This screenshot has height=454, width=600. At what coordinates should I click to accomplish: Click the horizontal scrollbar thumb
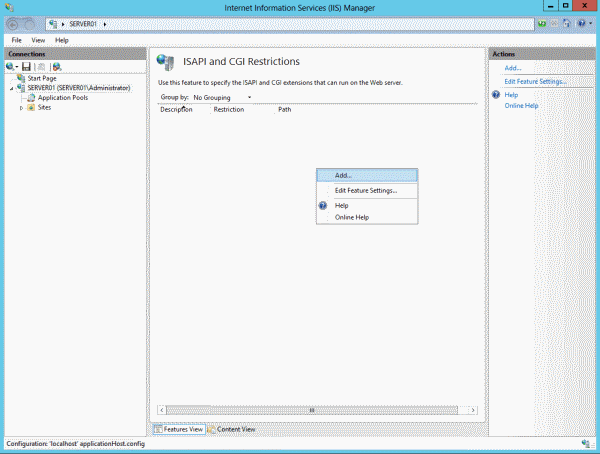coord(312,410)
